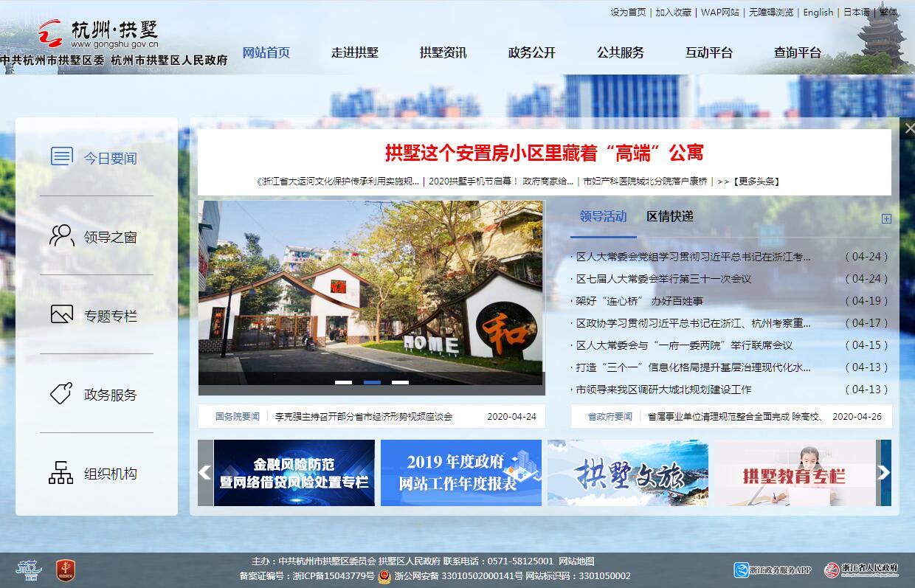Viewport: 915px width, 588px height.
Task: Click the police badge icon beside 浙公网安备
Action: (x=384, y=576)
